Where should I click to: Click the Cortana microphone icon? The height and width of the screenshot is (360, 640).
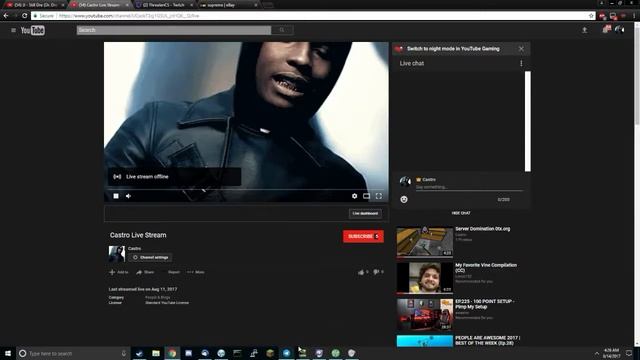pos(124,353)
